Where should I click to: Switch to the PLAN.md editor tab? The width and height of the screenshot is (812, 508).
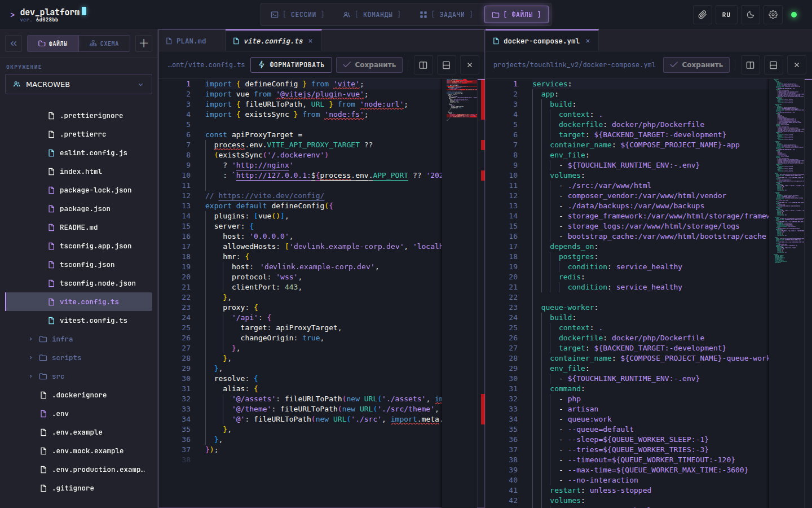(191, 41)
